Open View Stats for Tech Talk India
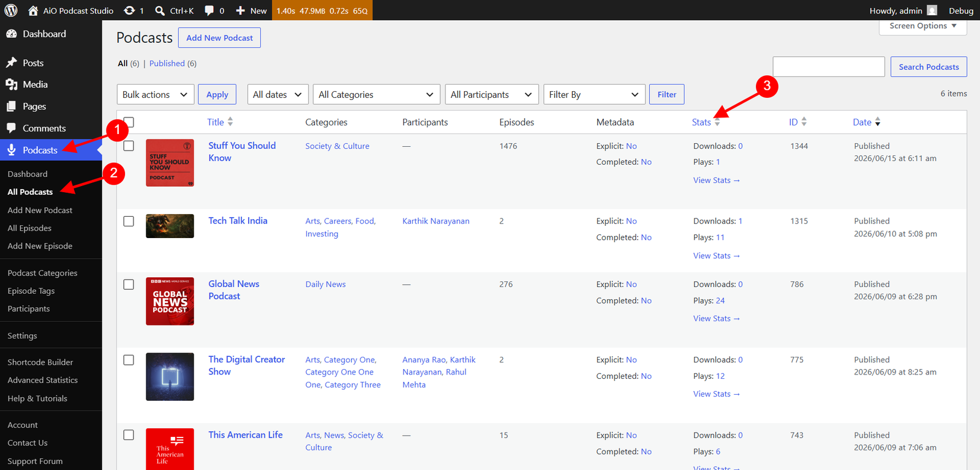980x470 pixels. tap(717, 256)
